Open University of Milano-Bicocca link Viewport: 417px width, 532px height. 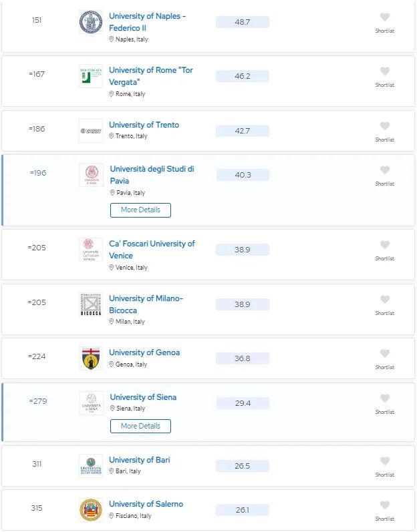pyautogui.click(x=146, y=304)
